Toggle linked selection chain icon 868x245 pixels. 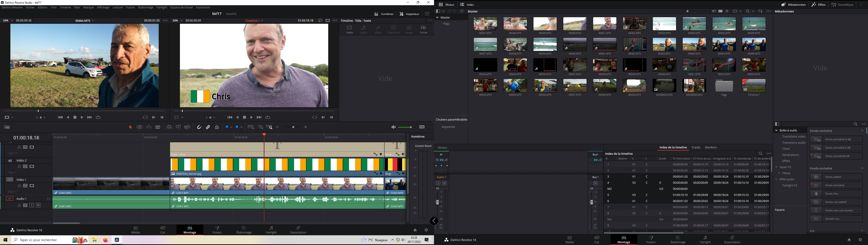click(208, 127)
